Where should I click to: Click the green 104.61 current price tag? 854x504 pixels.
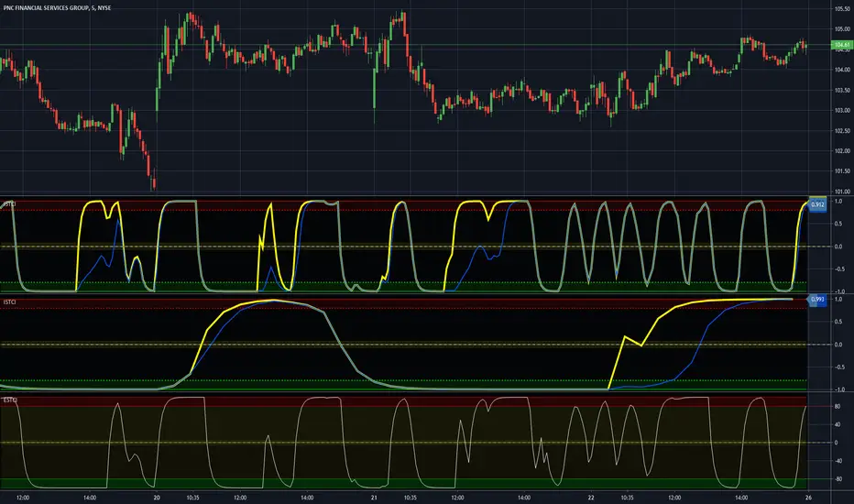[839, 44]
